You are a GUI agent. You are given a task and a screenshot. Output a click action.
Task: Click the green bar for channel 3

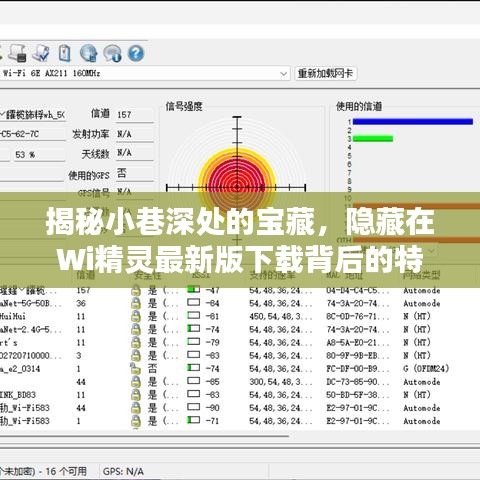[x=373, y=139]
